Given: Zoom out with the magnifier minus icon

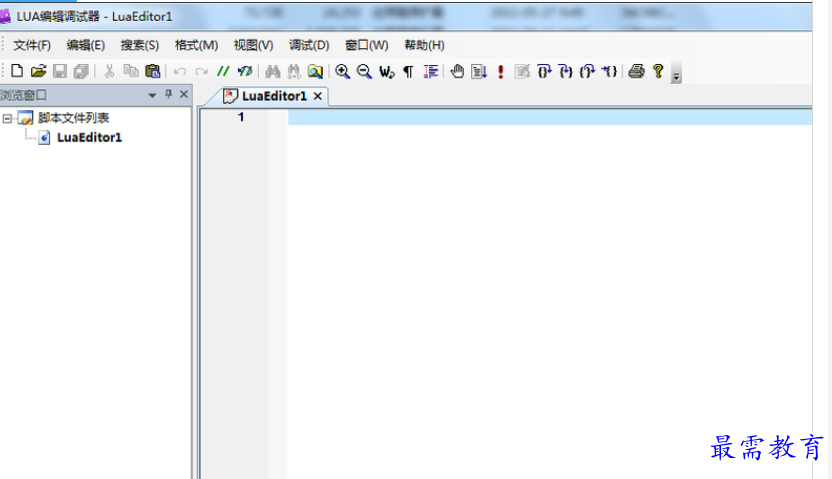Looking at the screenshot, I should [364, 71].
